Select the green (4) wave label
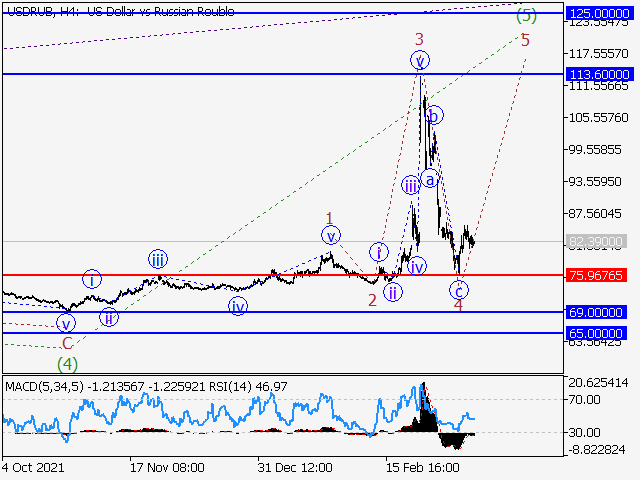Viewport: 640px width, 480px height. [67, 364]
